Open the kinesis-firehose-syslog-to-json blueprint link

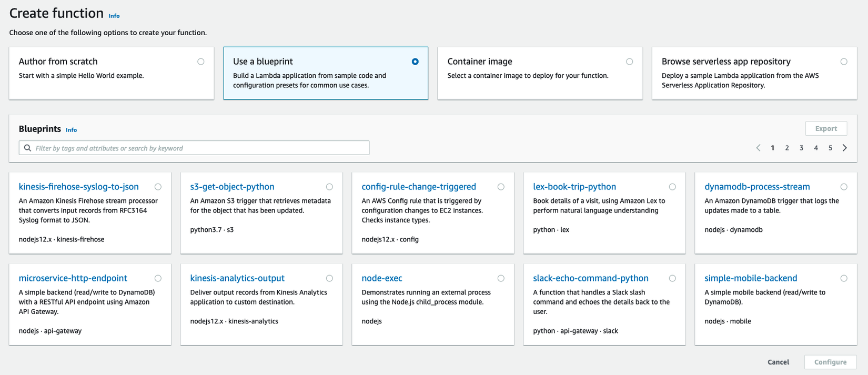79,187
